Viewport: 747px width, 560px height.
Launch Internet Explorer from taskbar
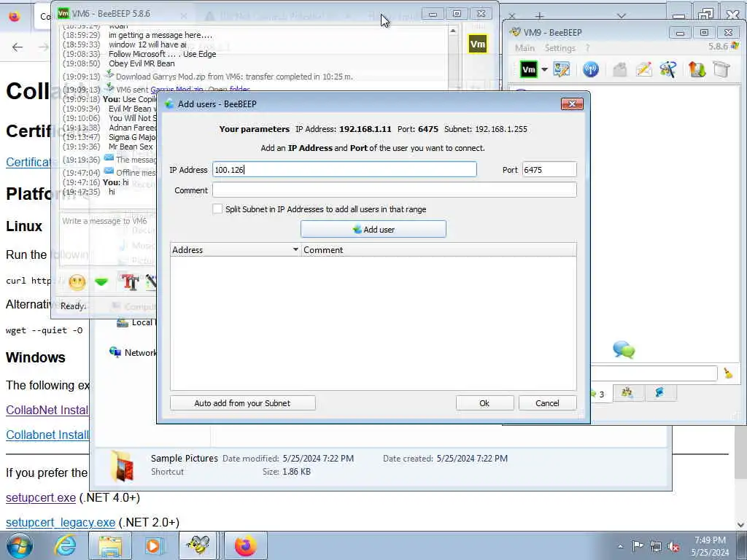65,545
